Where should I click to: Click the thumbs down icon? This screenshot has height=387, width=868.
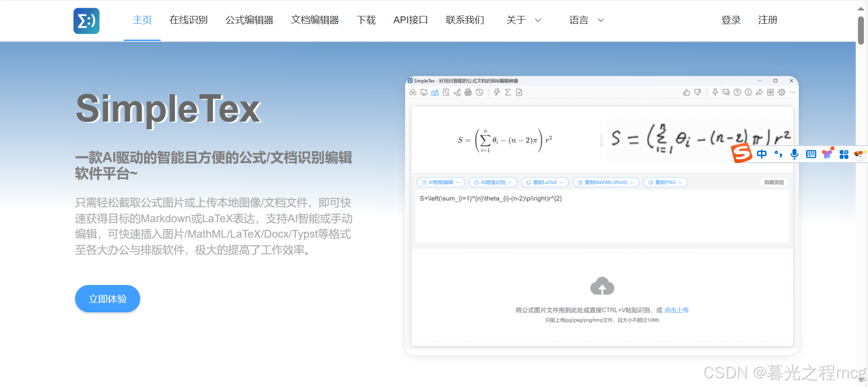[697, 92]
